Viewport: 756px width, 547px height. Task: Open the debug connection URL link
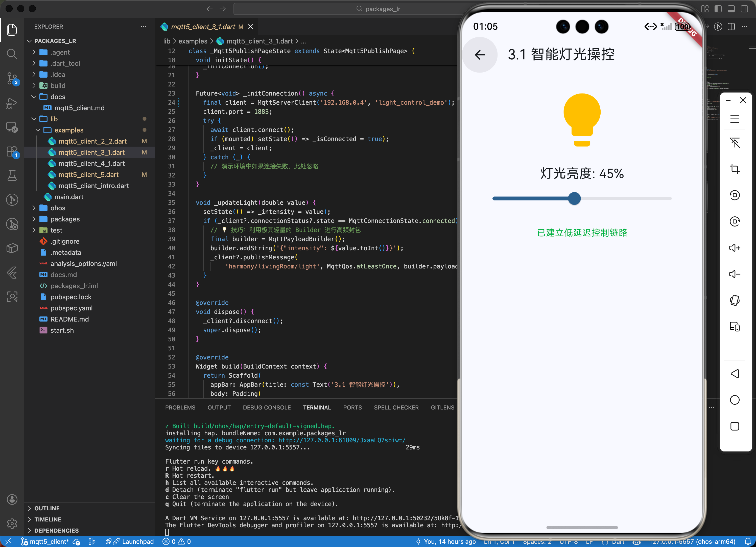pos(342,440)
